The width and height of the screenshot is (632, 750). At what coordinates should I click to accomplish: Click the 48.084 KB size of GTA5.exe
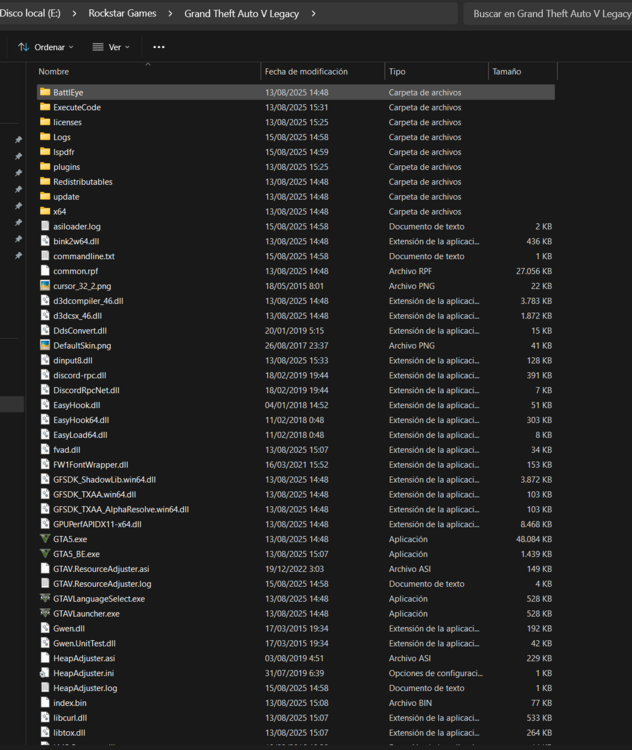tap(533, 539)
